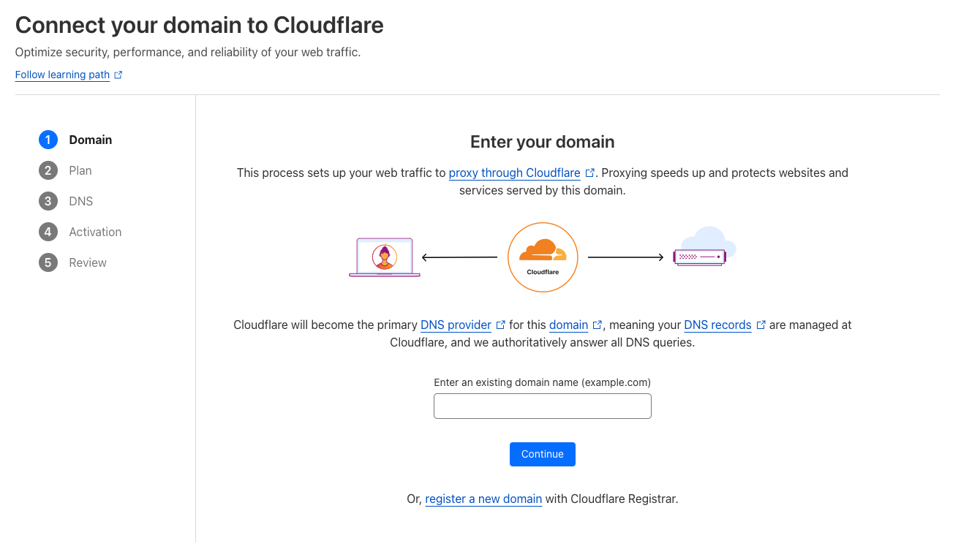Click external link icon after domain link
The height and width of the screenshot is (549, 980).
[x=598, y=325]
